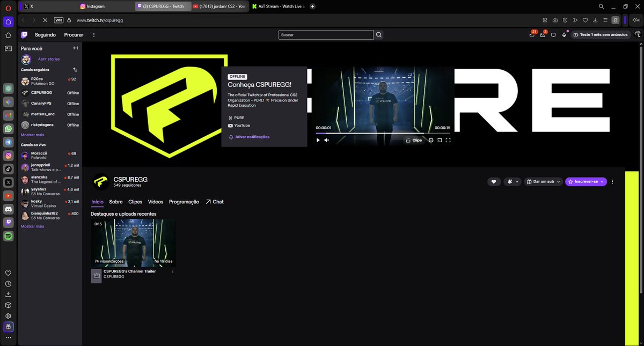Open the PURE link in offline panel
644x346 pixels.
coord(235,117)
